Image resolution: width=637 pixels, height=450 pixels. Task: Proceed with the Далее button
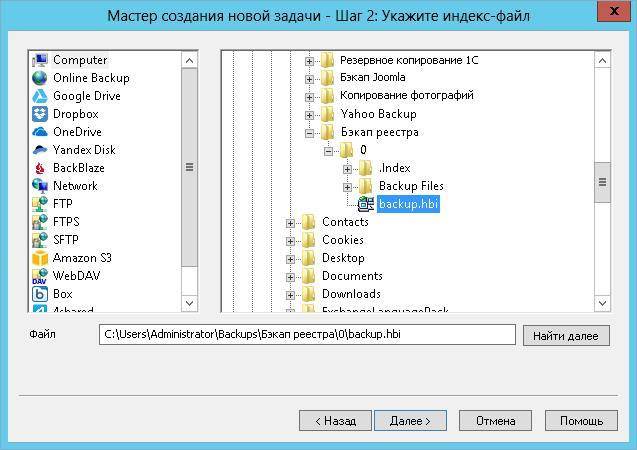click(x=410, y=421)
